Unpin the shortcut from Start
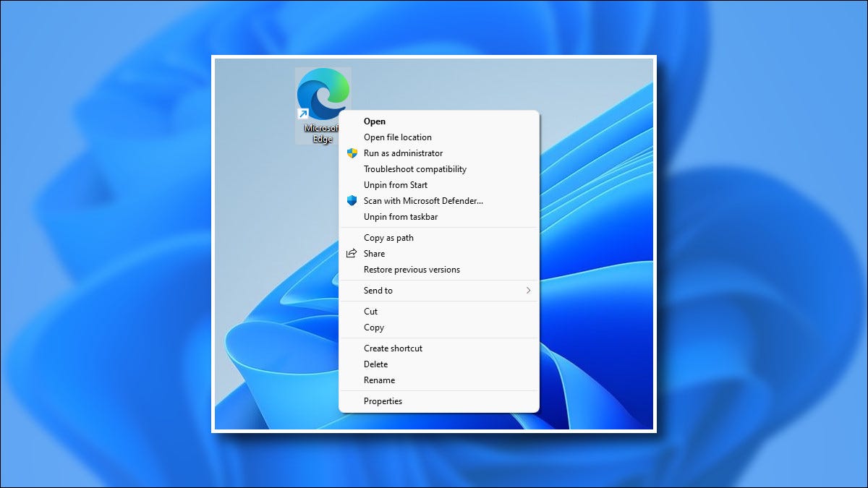This screenshot has width=868, height=488. (x=395, y=185)
